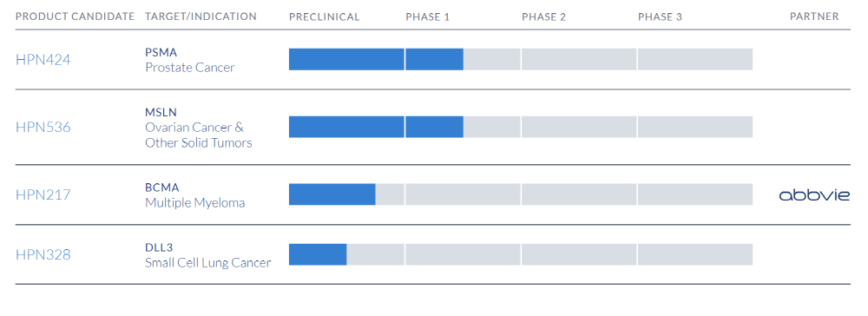The width and height of the screenshot is (868, 316).
Task: Select the MSLN Ovarian Cancer indication text
Action: [x=198, y=128]
